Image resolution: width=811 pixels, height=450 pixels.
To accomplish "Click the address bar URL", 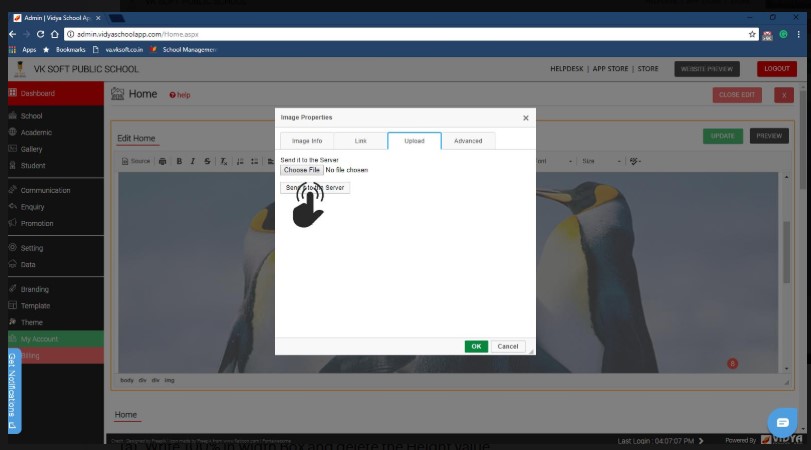I will (x=138, y=34).
